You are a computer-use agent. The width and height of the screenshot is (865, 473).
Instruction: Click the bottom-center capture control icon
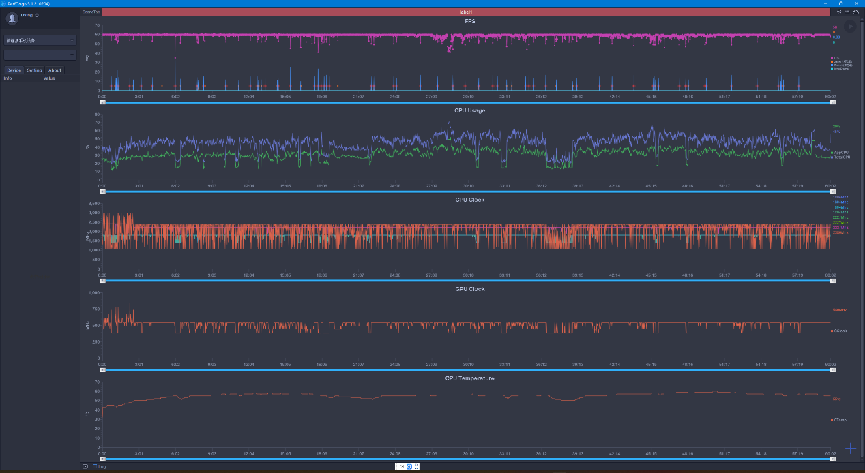[409, 466]
